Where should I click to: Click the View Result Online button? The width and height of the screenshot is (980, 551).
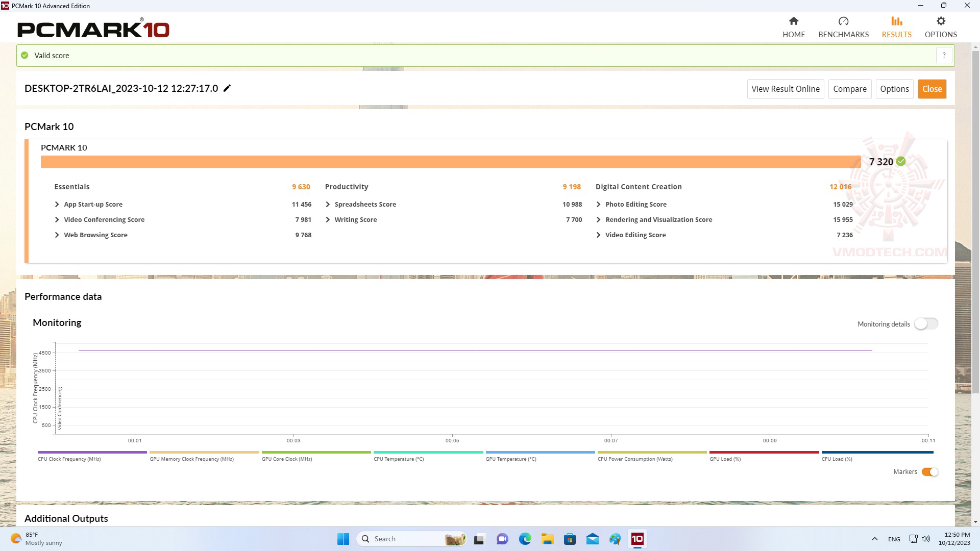(786, 88)
